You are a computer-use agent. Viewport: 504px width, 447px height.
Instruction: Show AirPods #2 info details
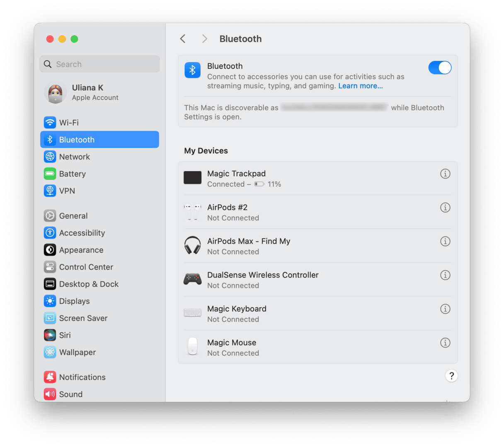(445, 208)
